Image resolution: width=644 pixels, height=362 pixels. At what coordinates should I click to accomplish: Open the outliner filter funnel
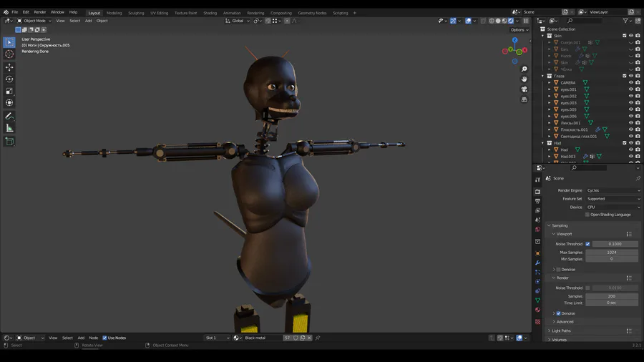[625, 21]
